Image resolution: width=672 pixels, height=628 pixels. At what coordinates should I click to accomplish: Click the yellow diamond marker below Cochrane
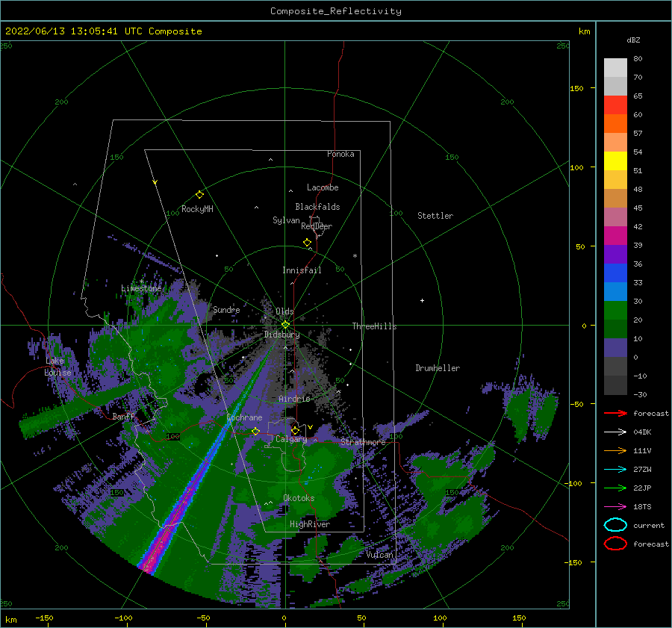click(255, 431)
